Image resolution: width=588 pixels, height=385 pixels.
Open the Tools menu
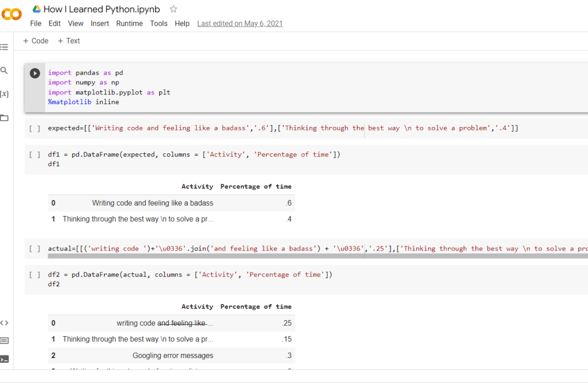click(x=158, y=24)
